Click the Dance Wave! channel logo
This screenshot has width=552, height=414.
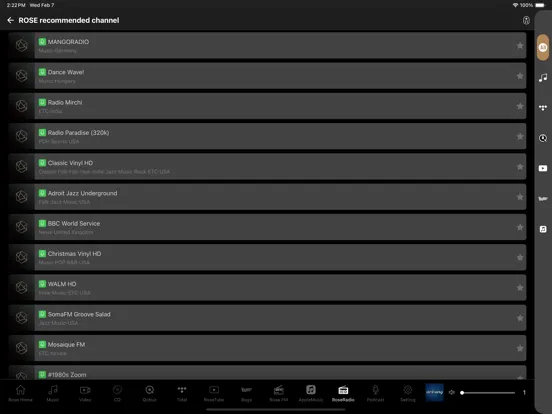[x=21, y=76]
